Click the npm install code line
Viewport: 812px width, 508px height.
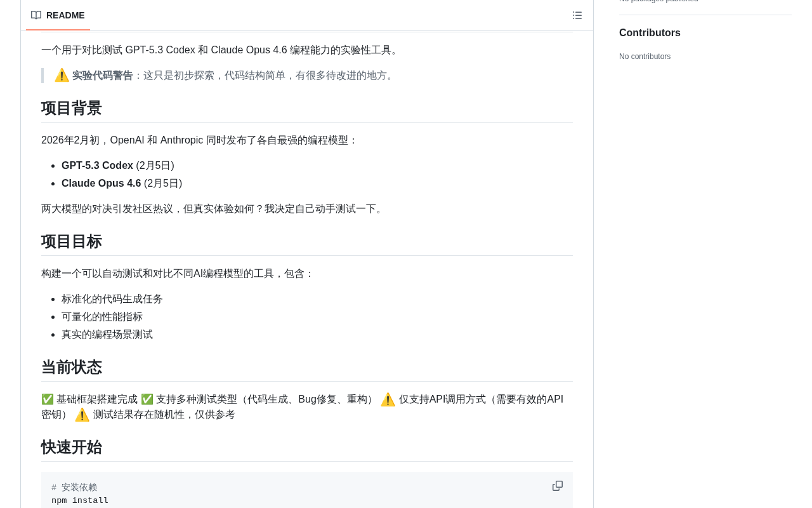(80, 500)
